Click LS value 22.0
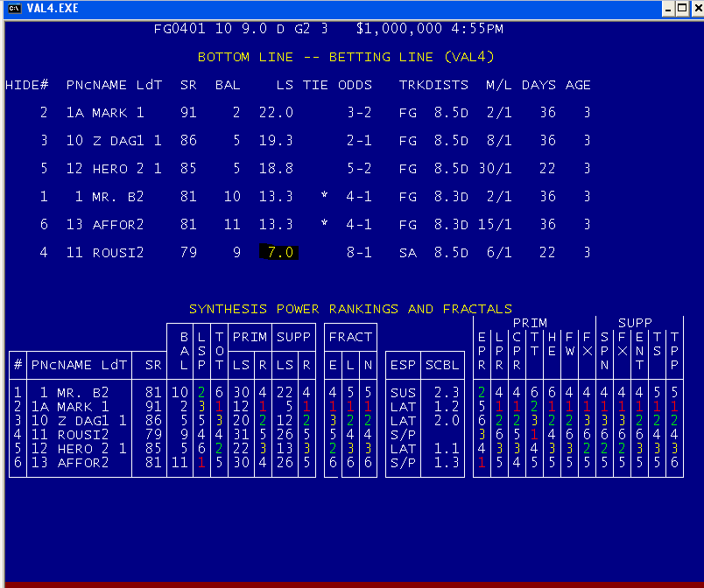The image size is (704, 588). (276, 113)
